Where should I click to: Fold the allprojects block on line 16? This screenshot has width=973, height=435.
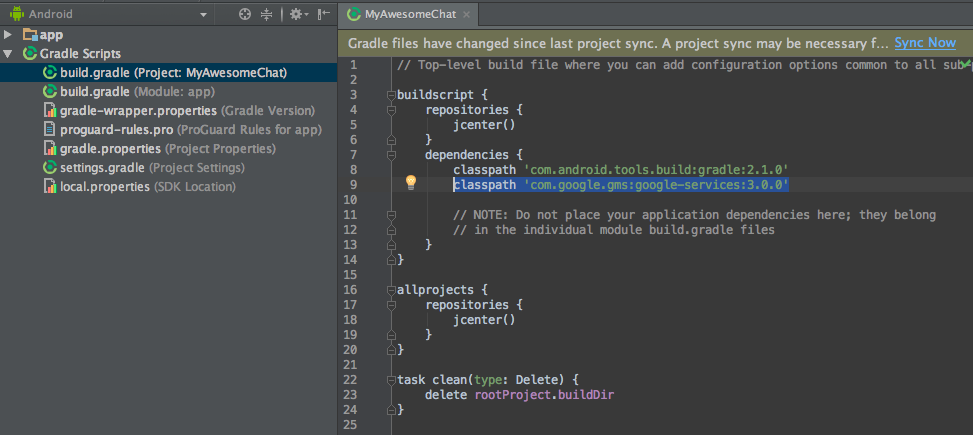click(x=391, y=290)
